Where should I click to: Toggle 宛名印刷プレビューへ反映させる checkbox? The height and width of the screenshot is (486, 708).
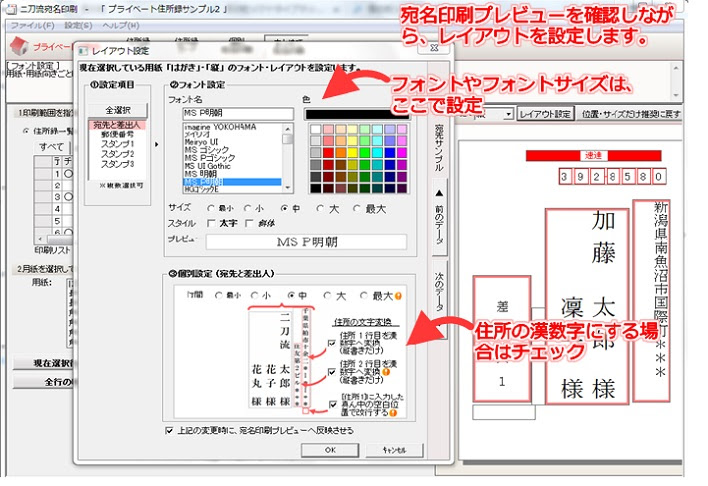click(x=169, y=430)
